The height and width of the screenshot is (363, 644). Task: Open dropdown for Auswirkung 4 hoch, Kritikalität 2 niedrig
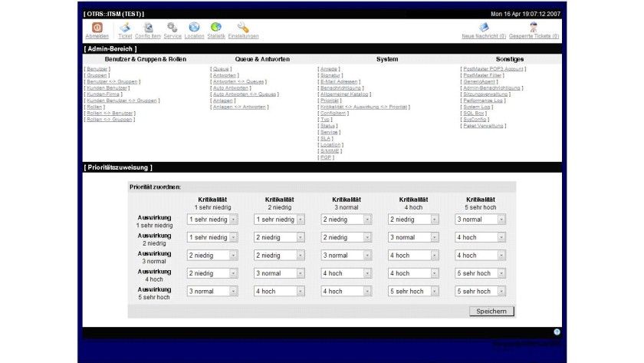(279, 273)
